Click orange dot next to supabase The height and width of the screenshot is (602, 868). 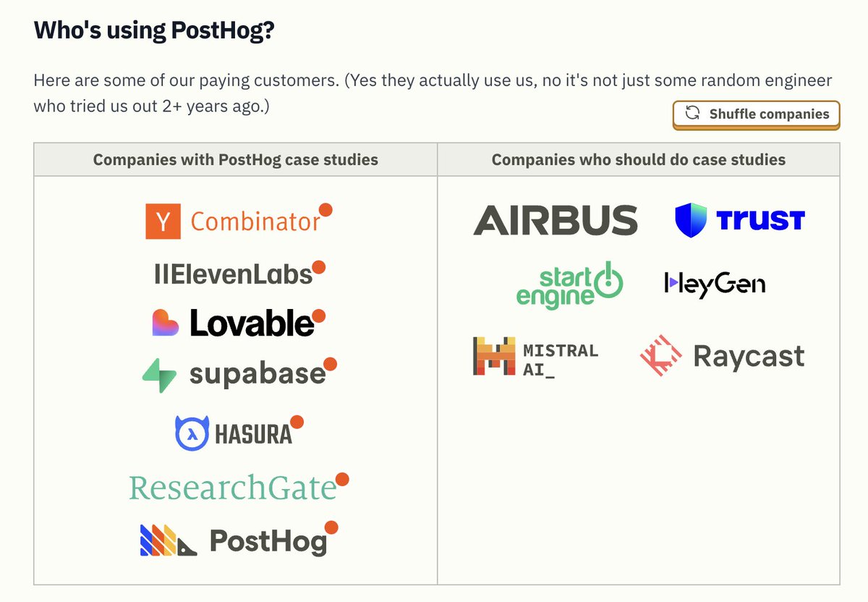tap(330, 363)
